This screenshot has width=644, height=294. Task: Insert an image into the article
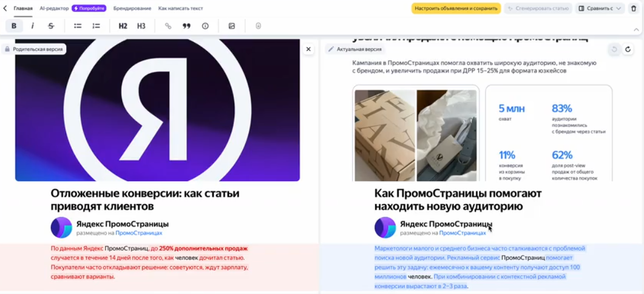pyautogui.click(x=232, y=26)
